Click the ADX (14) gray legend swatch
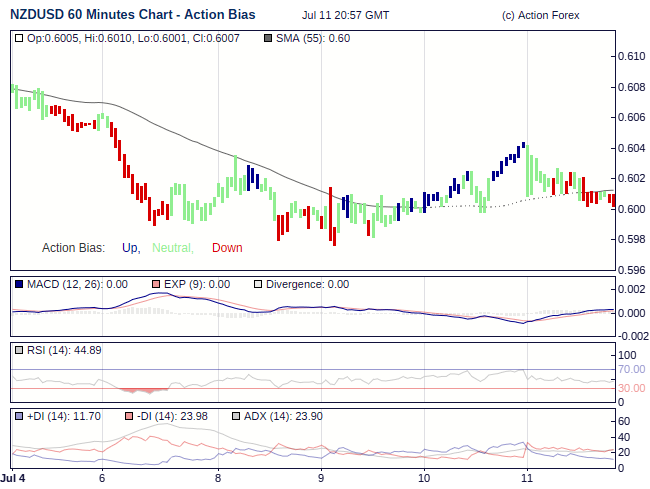This screenshot has width=650, height=489. [236, 416]
